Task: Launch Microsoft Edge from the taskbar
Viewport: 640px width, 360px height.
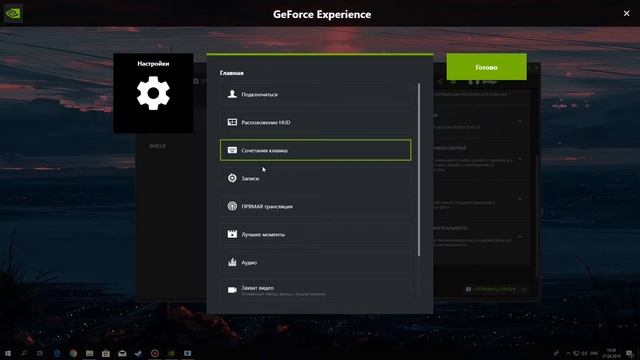Action: point(57,353)
